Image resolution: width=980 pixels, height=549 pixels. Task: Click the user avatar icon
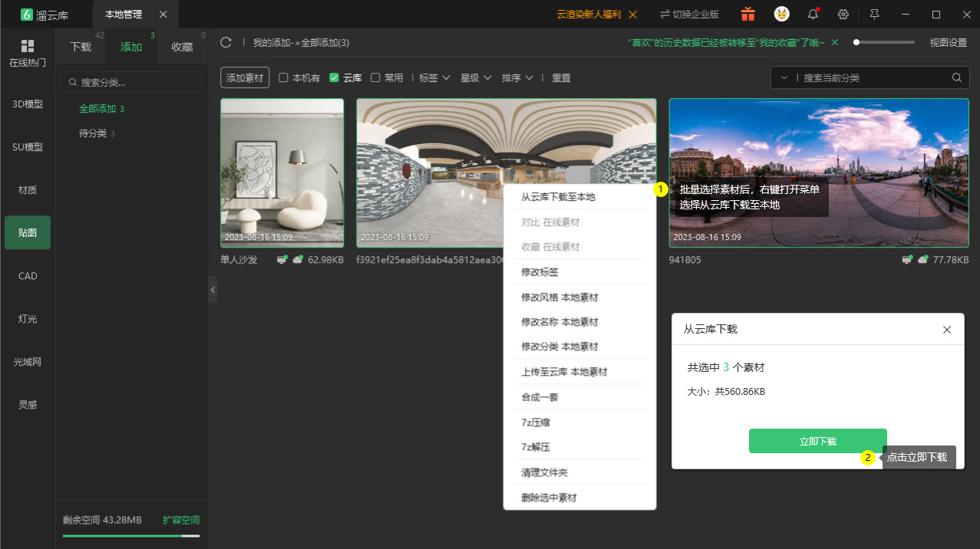[x=781, y=14]
